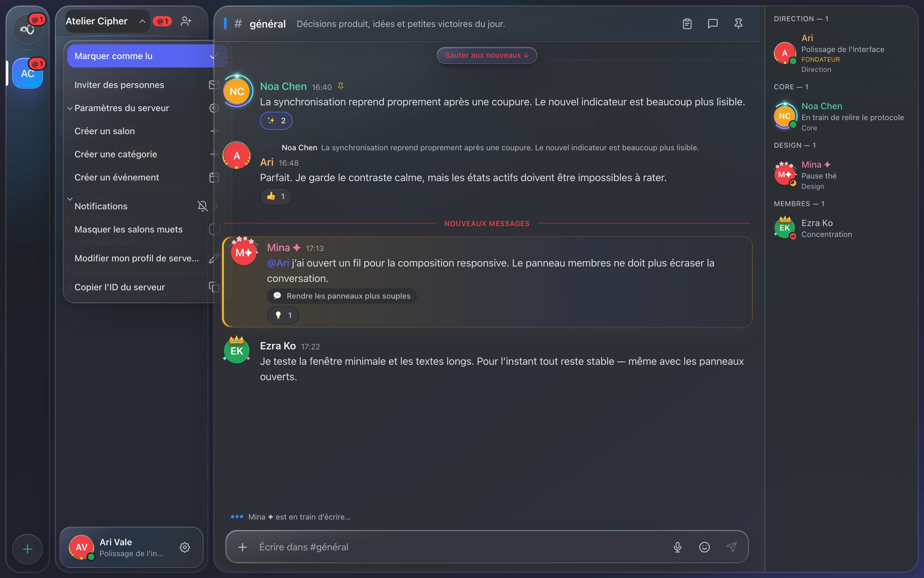Click the pin icon beside Noa Chen's timestamp
Image resolution: width=924 pixels, height=578 pixels.
click(x=341, y=86)
